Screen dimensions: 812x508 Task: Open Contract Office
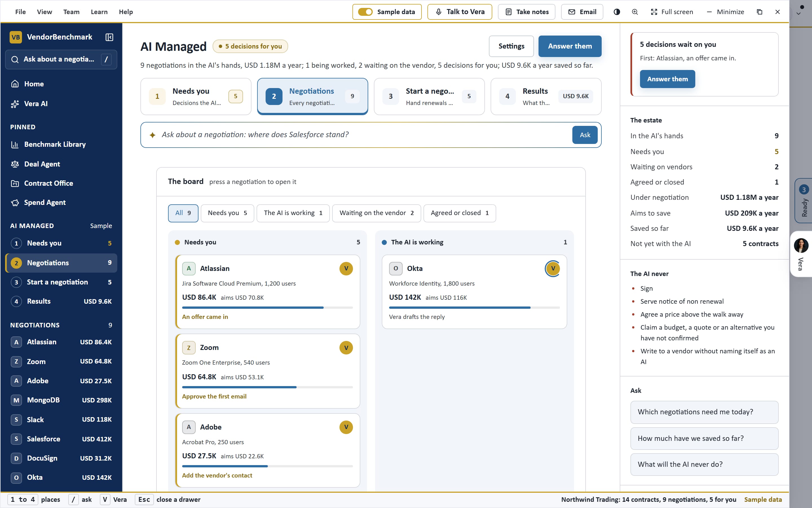pyautogui.click(x=61, y=183)
